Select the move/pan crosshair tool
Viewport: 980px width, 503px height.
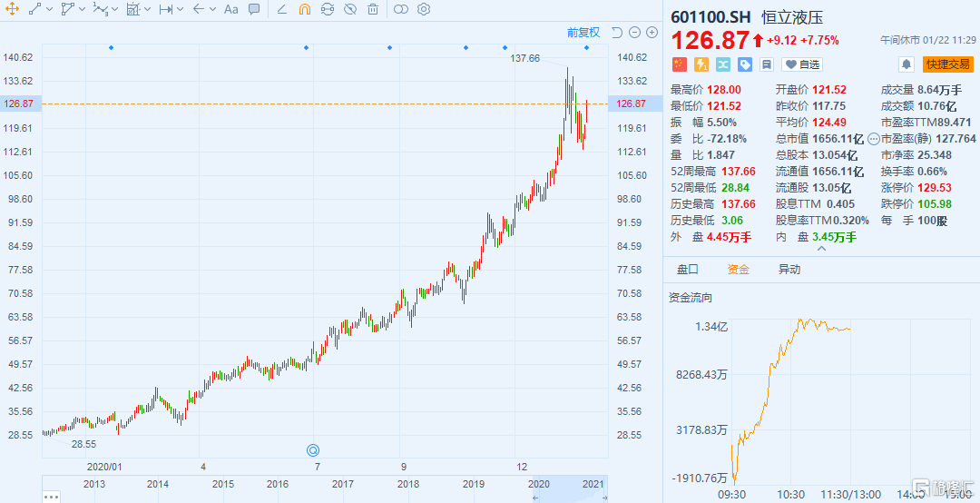pos(12,9)
